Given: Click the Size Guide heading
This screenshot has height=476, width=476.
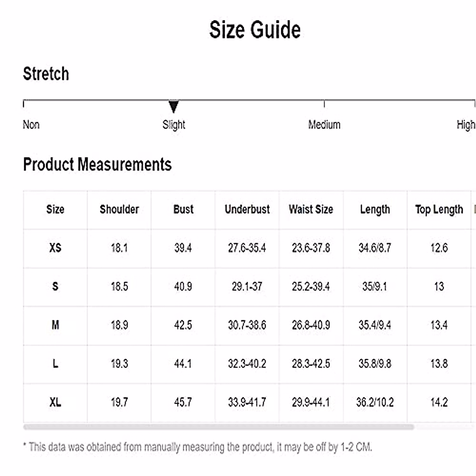Looking at the screenshot, I should 255,30.
